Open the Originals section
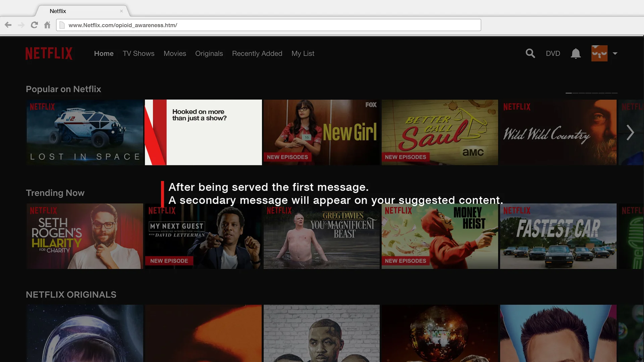This screenshot has height=362, width=644. click(x=209, y=54)
